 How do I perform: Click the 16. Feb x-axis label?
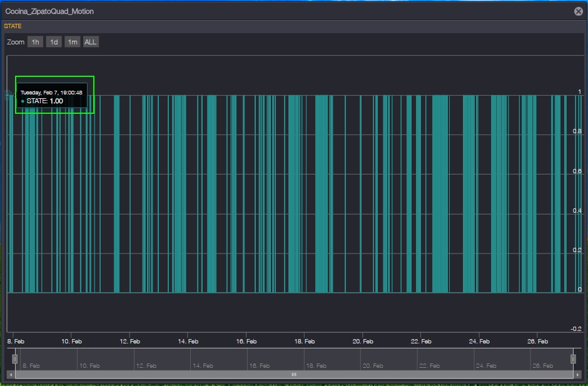pyautogui.click(x=246, y=342)
